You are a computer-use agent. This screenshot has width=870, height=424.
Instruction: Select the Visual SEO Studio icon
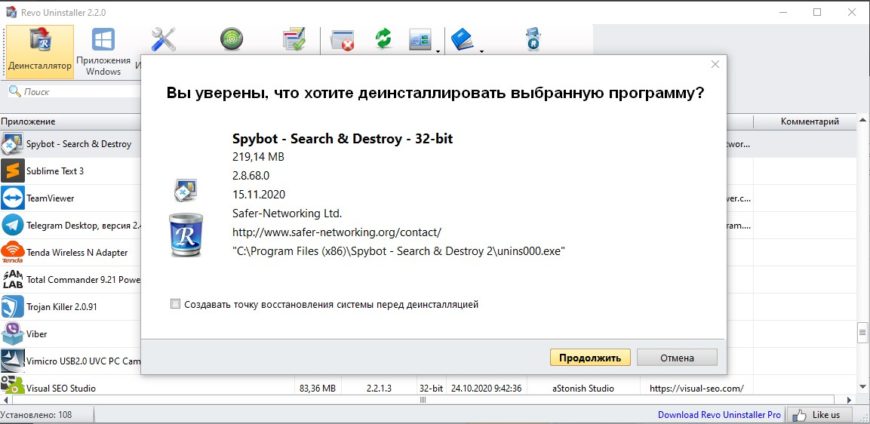point(12,387)
